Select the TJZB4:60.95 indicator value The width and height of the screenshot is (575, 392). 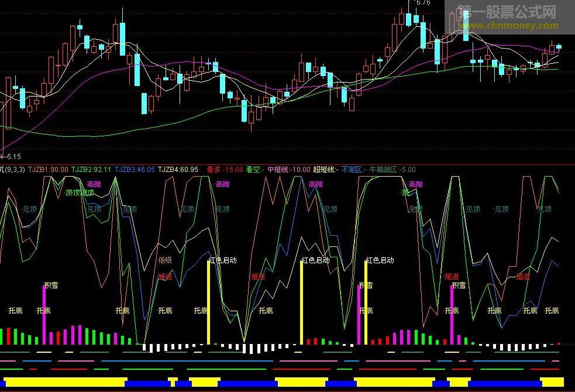click(x=178, y=170)
